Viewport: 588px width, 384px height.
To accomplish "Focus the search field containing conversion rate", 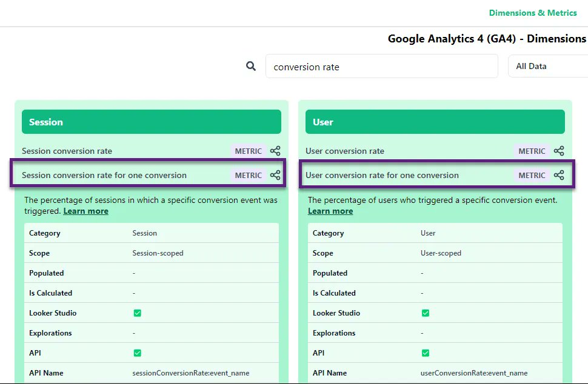I will 382,66.
